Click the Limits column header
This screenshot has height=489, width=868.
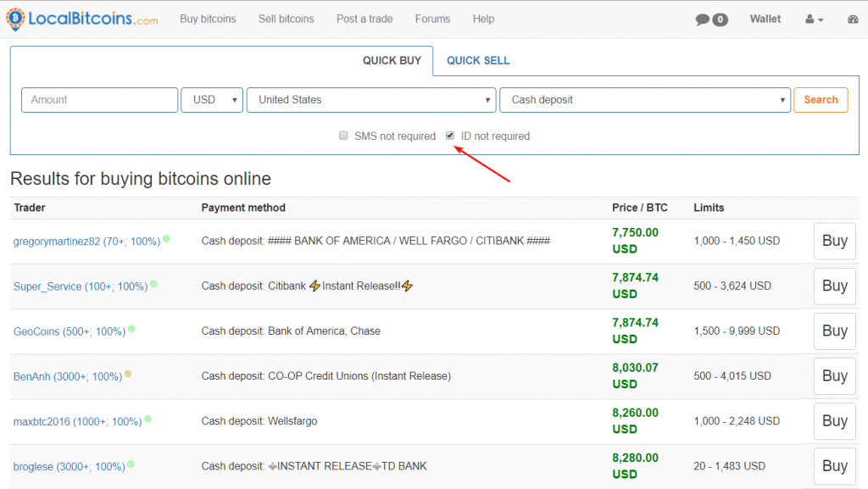point(709,208)
